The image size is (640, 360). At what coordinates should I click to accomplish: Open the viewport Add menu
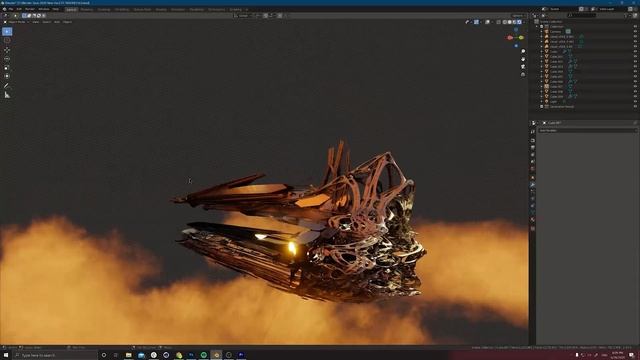(57, 22)
